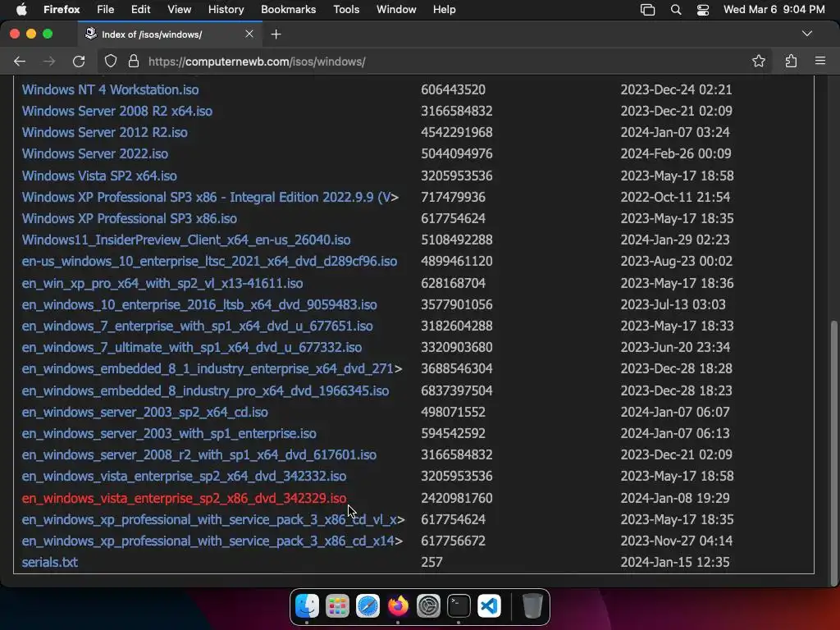
Task: Download Windows XP Professional SP3 x86.iso
Action: point(129,218)
